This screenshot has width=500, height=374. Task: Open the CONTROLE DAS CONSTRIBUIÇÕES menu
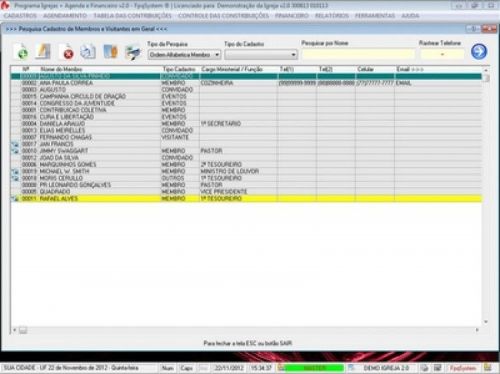(x=223, y=16)
